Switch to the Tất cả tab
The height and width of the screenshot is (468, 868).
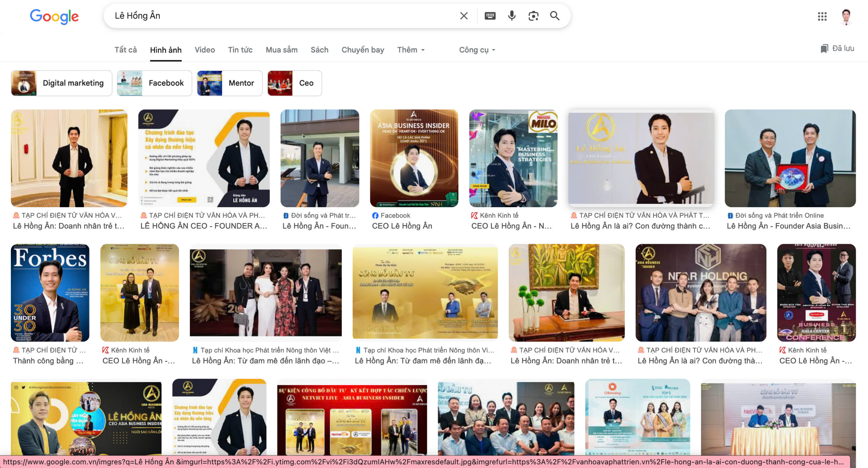pos(125,50)
